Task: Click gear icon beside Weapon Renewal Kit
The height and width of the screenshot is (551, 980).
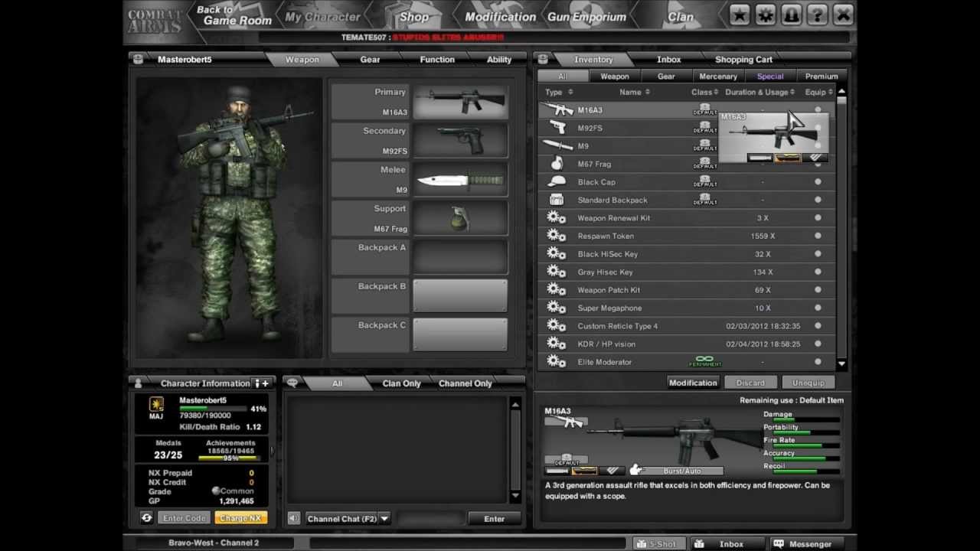Action: [557, 218]
